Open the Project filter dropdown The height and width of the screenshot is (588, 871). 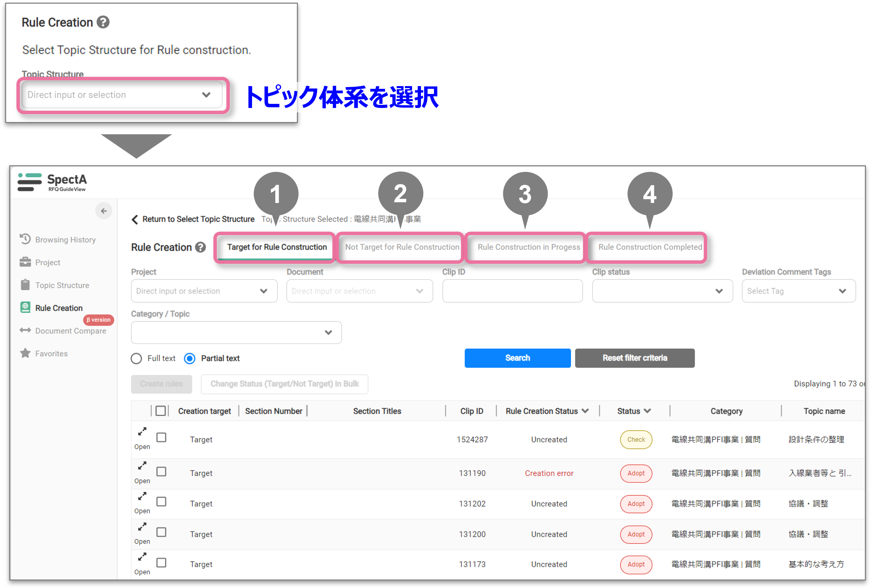pyautogui.click(x=204, y=291)
